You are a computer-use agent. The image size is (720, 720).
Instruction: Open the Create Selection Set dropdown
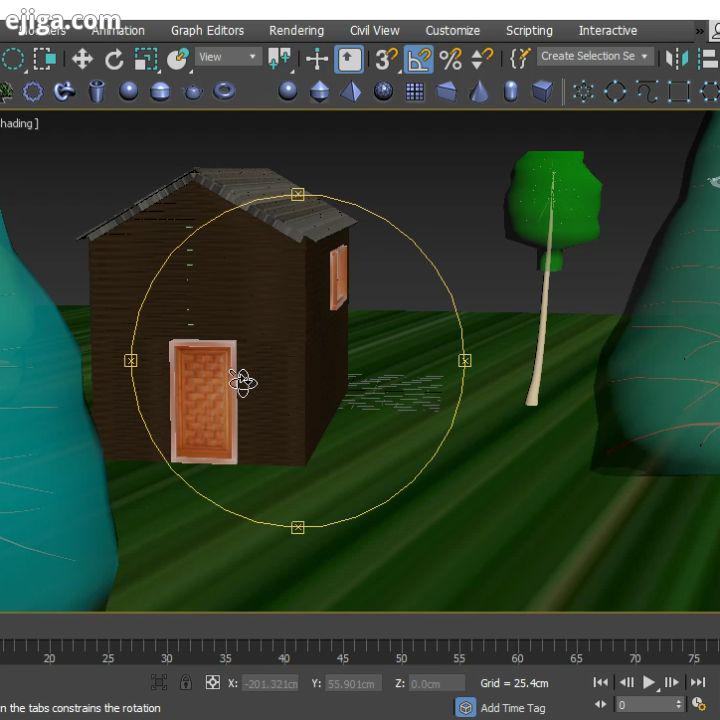(595, 56)
